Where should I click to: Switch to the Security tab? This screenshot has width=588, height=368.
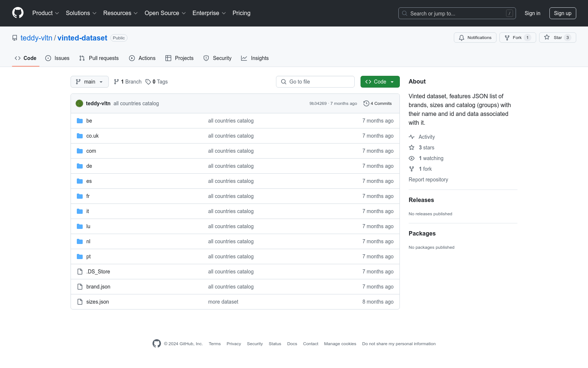pyautogui.click(x=218, y=58)
